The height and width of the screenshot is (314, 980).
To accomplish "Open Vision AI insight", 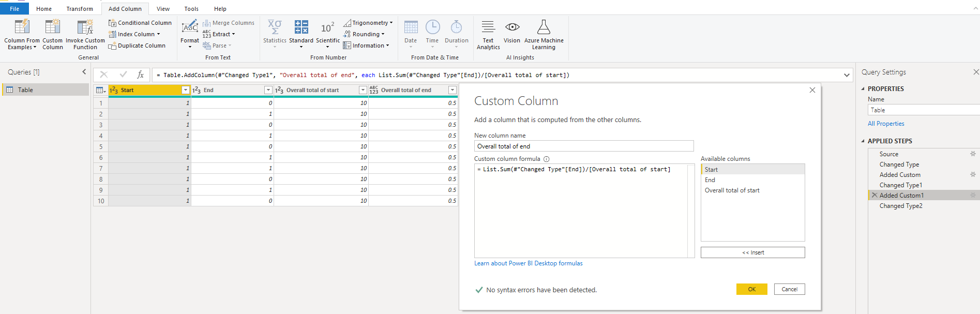I will click(512, 32).
